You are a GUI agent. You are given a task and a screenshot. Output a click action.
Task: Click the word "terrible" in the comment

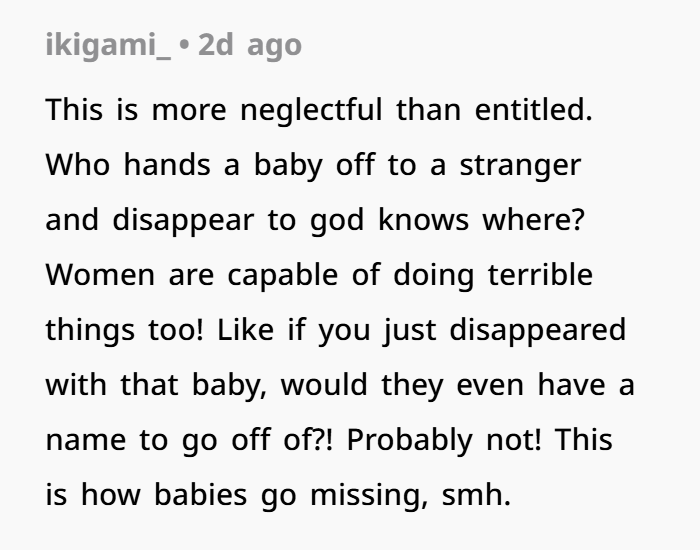tap(550, 275)
